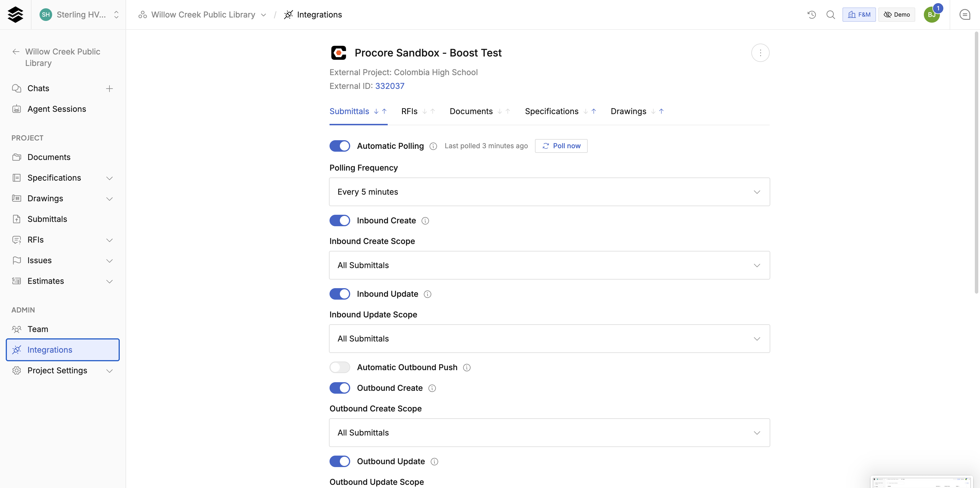Switch to the Drawings tab
This screenshot has height=488, width=980.
638,111
